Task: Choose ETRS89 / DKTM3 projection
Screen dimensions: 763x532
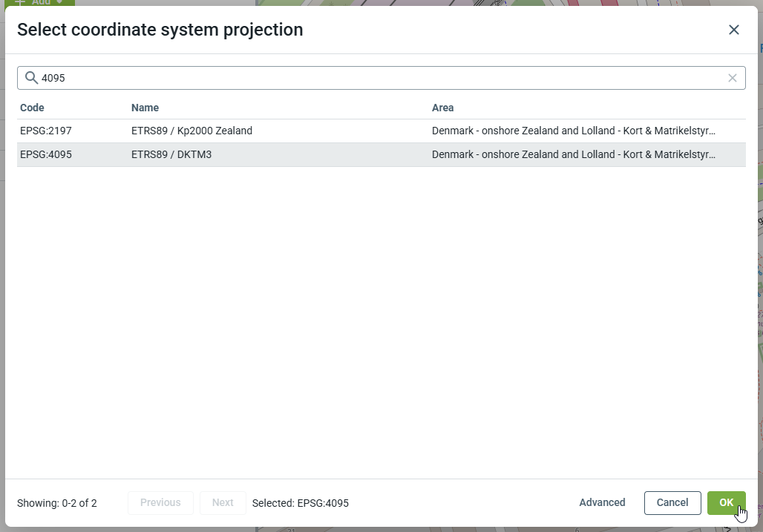Action: click(x=171, y=154)
